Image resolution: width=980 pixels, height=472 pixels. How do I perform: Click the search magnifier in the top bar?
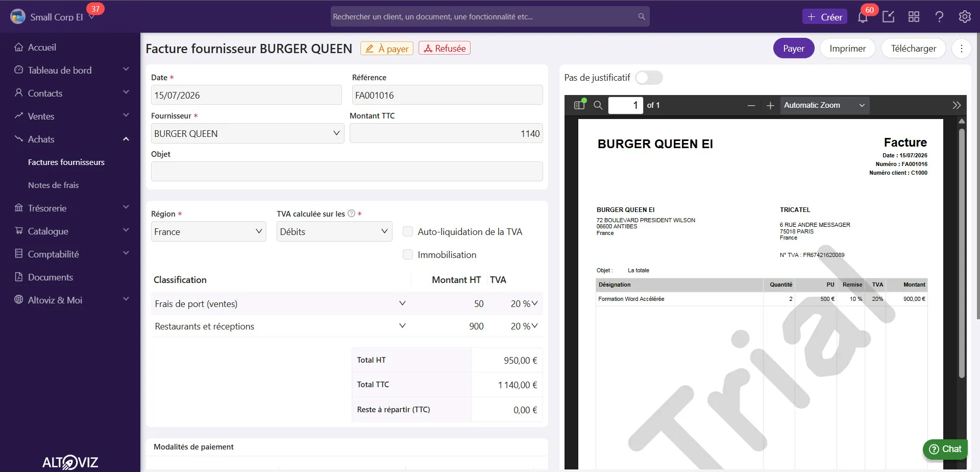tap(642, 17)
